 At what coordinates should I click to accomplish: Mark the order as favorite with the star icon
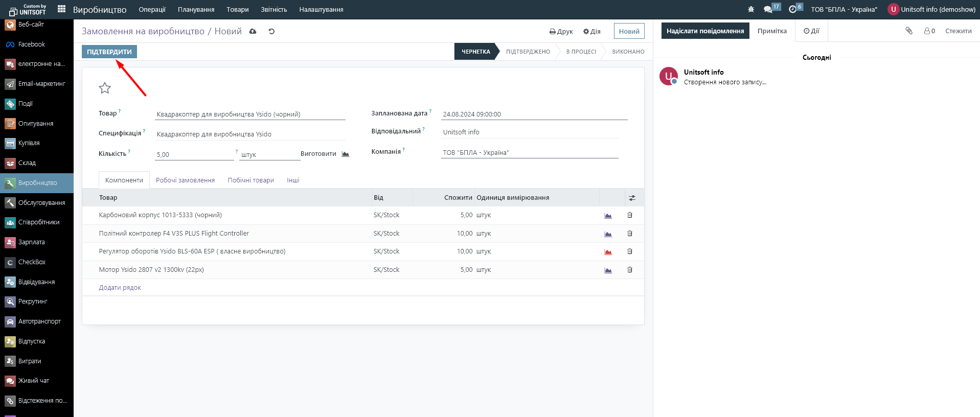click(105, 88)
